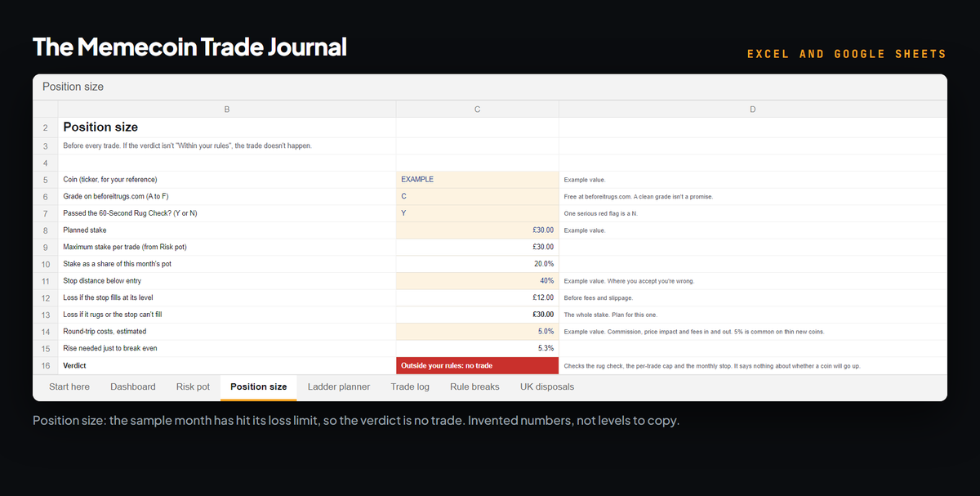Click the stop distance 40% cell

(x=477, y=281)
